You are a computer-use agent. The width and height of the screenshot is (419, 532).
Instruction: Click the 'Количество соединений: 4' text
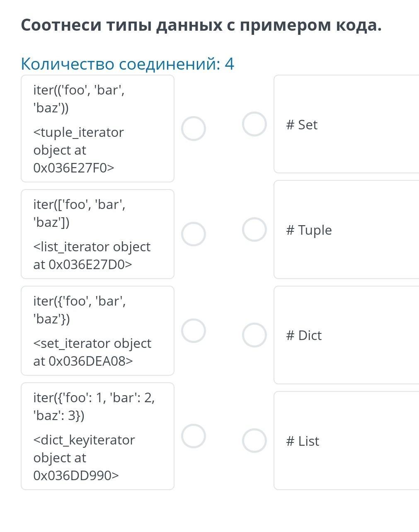point(127,64)
